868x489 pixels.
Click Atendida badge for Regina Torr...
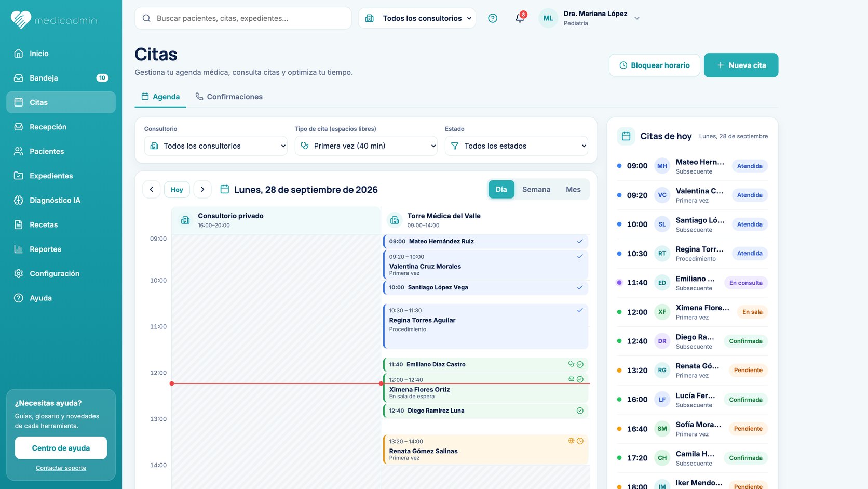click(x=750, y=254)
